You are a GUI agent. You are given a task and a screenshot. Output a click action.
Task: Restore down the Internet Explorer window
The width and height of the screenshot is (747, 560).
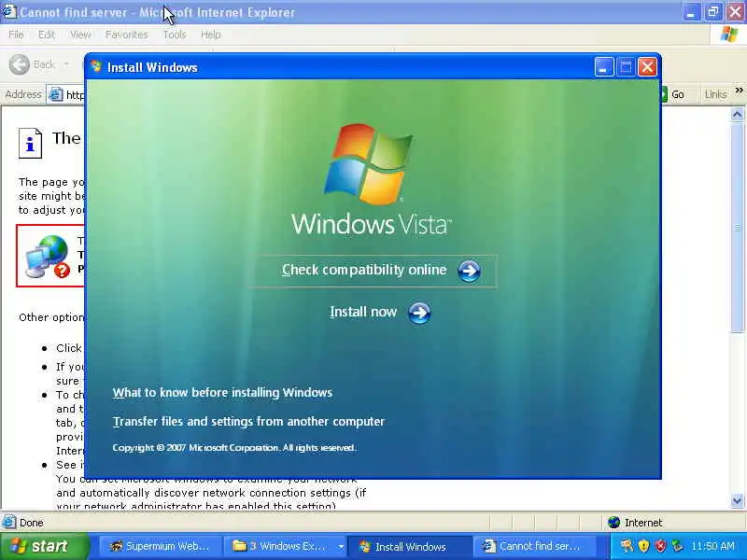coord(712,12)
